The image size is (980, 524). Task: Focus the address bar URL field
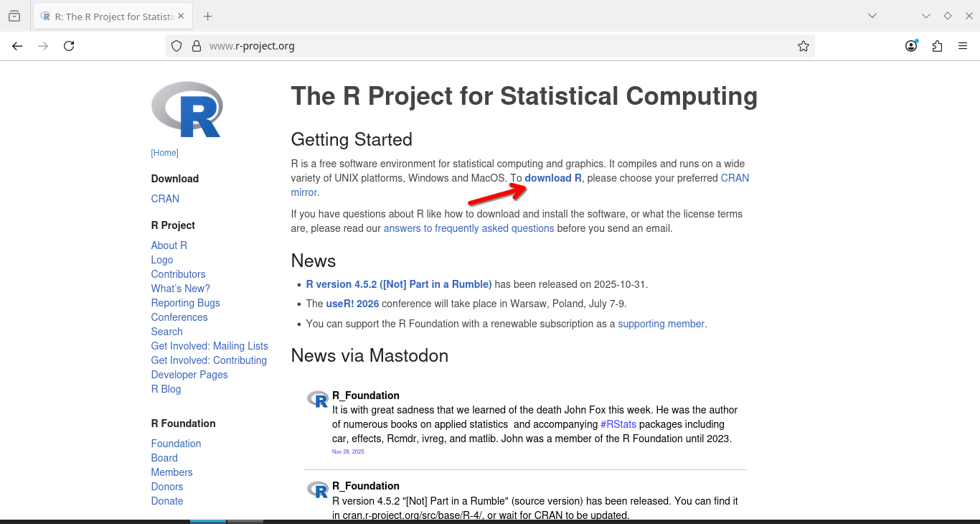[x=488, y=46]
